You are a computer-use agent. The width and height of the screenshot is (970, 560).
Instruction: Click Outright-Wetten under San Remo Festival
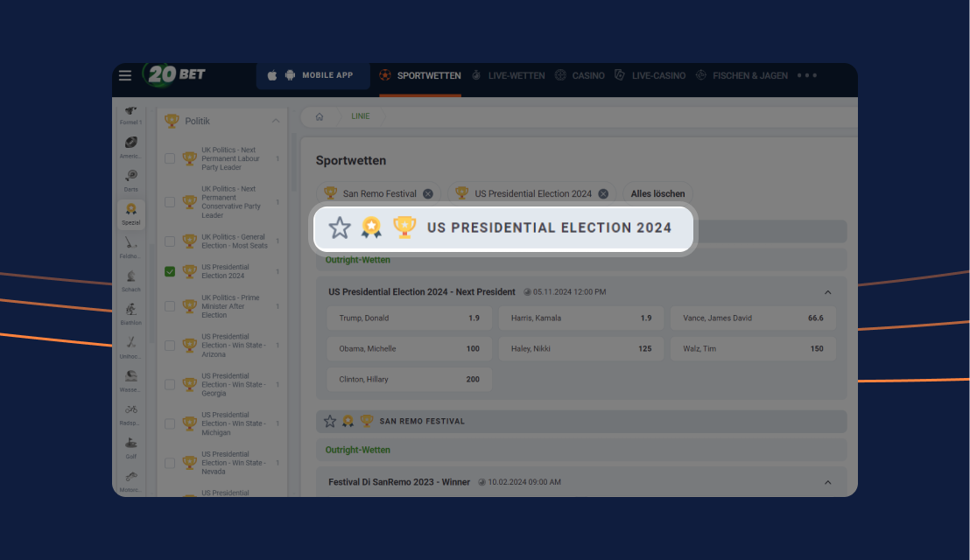(357, 450)
